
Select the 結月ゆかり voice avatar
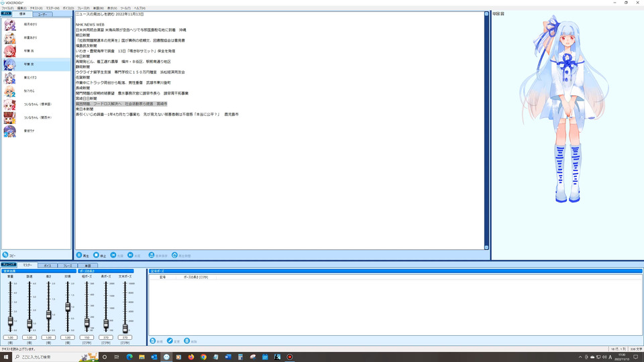(x=10, y=25)
